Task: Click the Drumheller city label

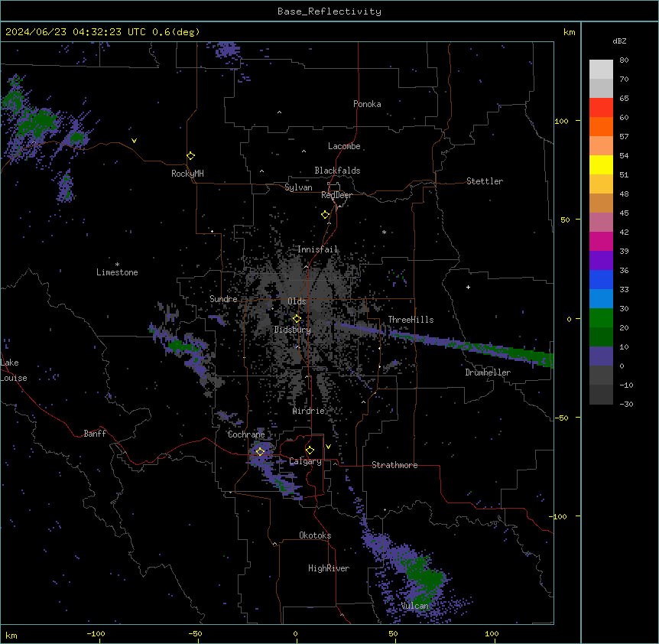Action: coord(488,372)
